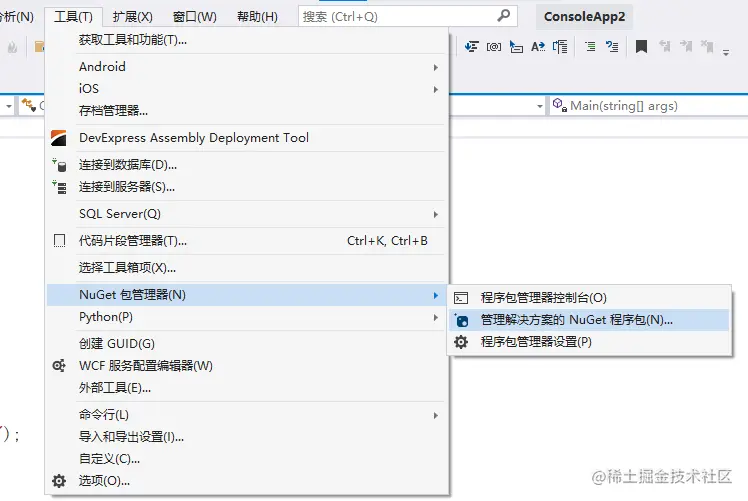Screen dimensions: 748x501
Task: Choose 获取工具和功能(T)... entry
Action: pos(247,40)
